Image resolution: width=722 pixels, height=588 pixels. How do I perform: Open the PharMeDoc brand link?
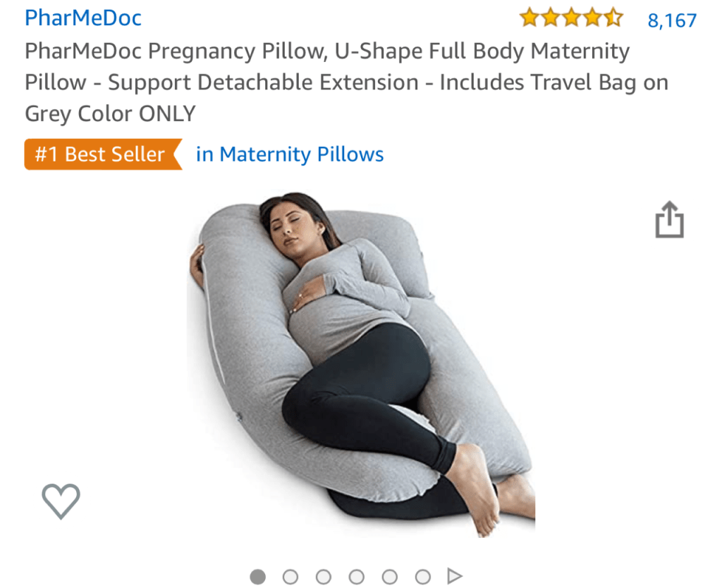click(x=83, y=18)
